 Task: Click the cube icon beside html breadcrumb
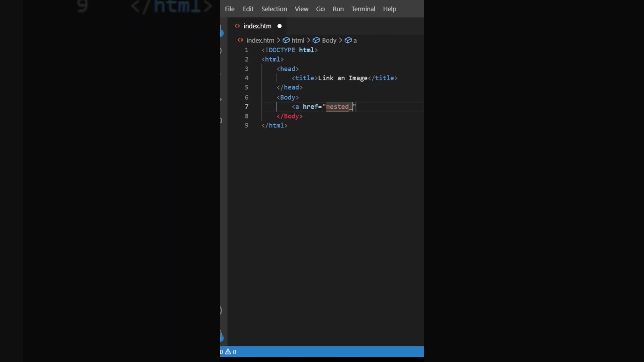tap(286, 40)
